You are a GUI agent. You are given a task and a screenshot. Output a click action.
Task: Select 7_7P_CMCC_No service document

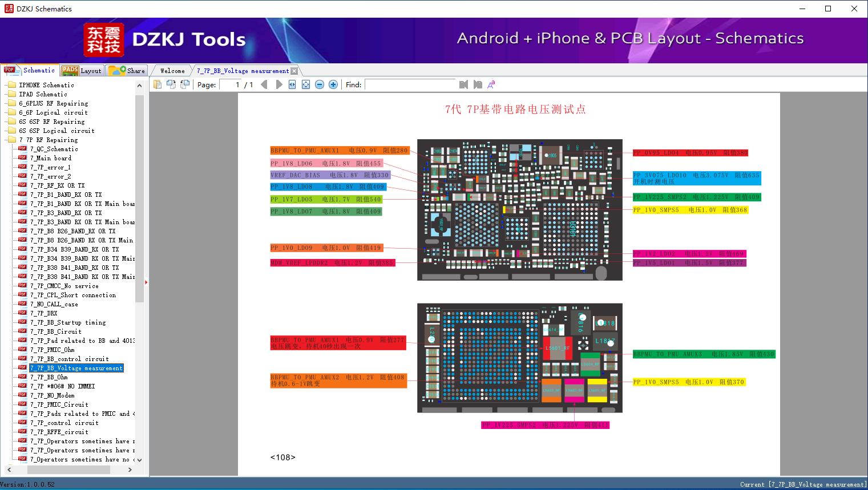(x=64, y=286)
